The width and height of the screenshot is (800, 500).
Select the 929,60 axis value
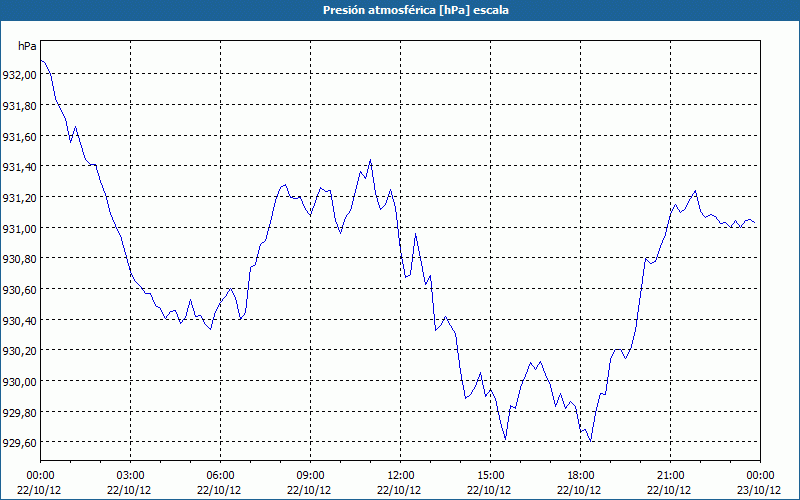click(19, 443)
